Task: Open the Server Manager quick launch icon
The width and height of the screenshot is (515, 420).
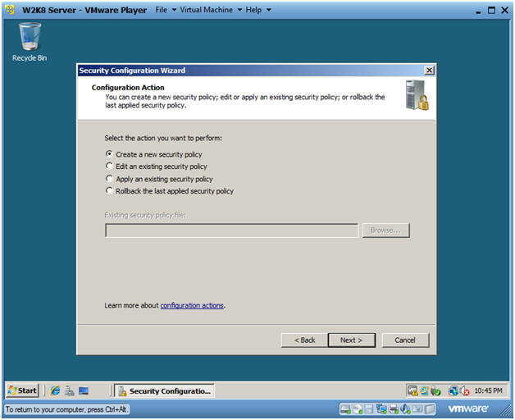Action: pyautogui.click(x=70, y=390)
